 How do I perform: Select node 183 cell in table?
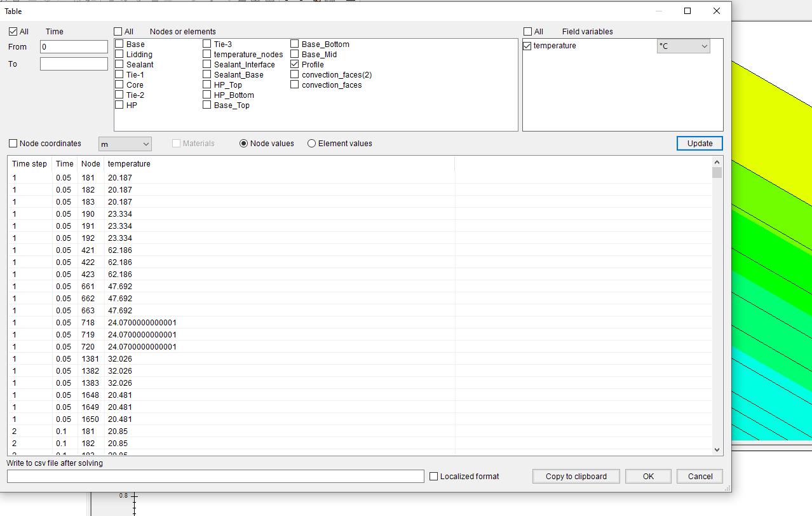pos(88,202)
